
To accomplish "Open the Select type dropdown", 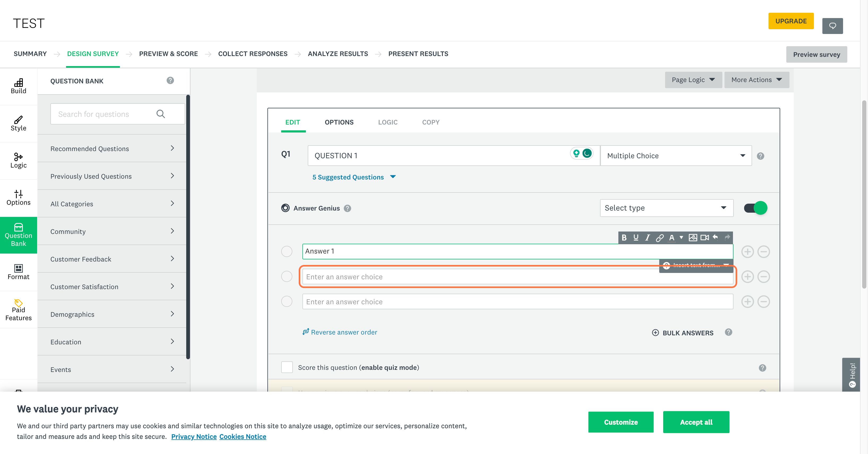I will (666, 208).
